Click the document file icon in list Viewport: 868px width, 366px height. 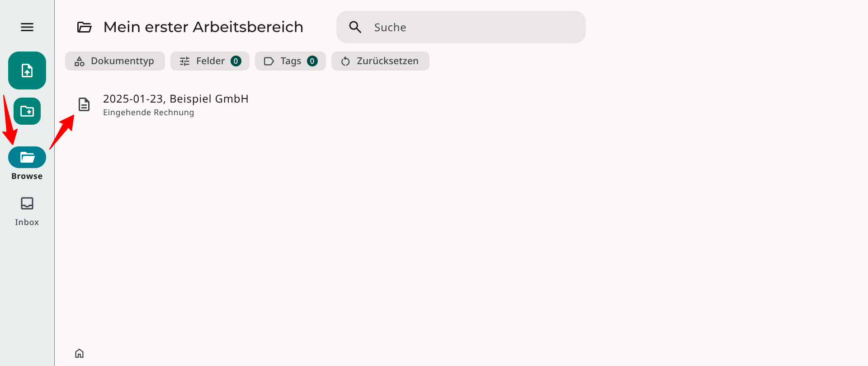pyautogui.click(x=84, y=104)
